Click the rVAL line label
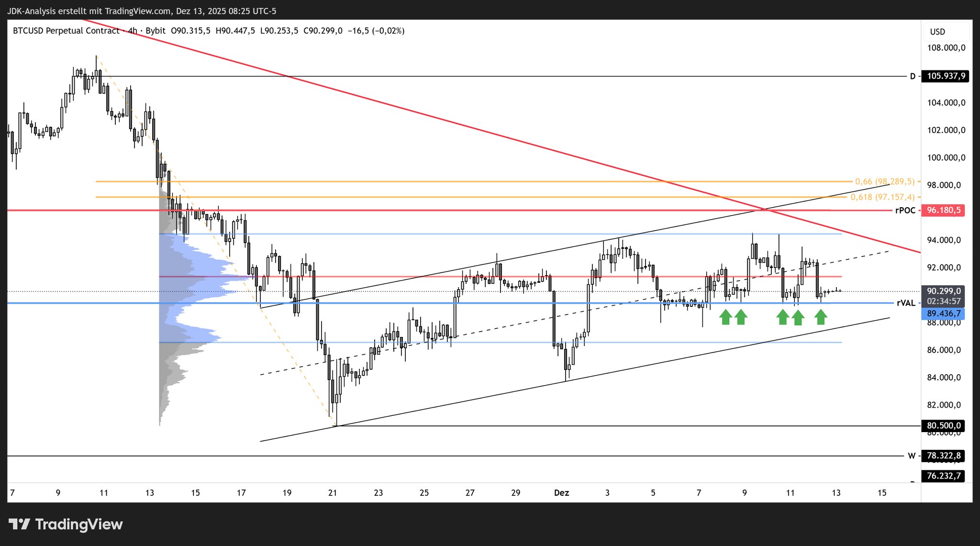Screen dimensions: 980x546 pyautogui.click(x=905, y=303)
